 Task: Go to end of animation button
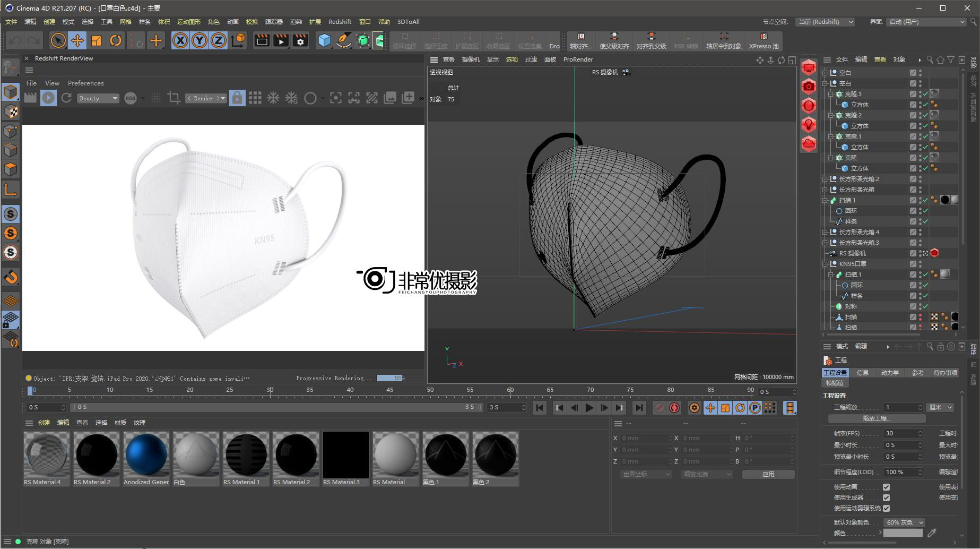click(x=639, y=408)
